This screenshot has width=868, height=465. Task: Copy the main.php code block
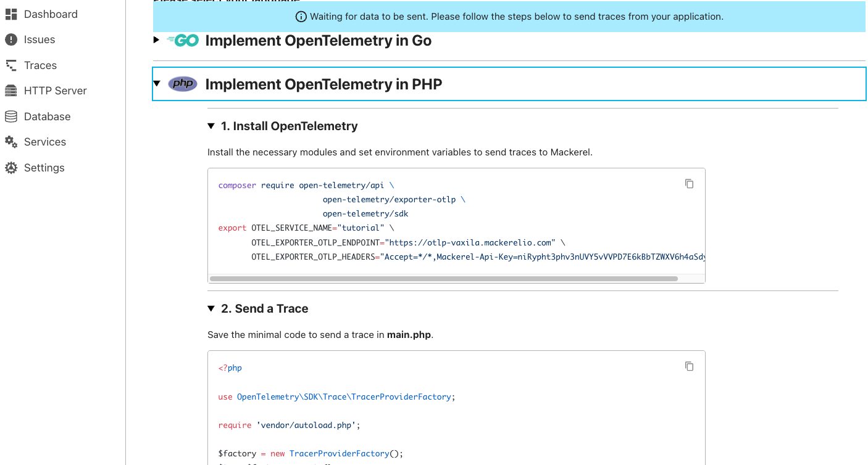pyautogui.click(x=690, y=366)
